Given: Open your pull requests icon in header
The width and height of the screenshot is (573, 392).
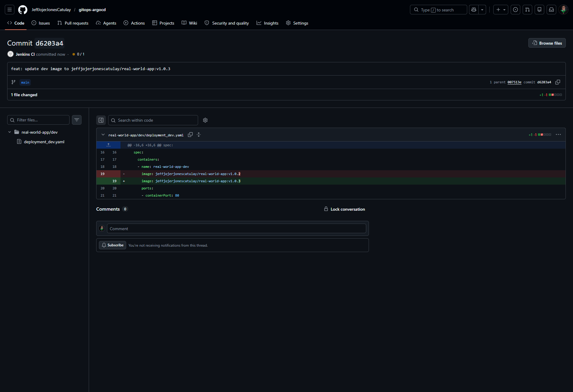Looking at the screenshot, I should (x=527, y=10).
